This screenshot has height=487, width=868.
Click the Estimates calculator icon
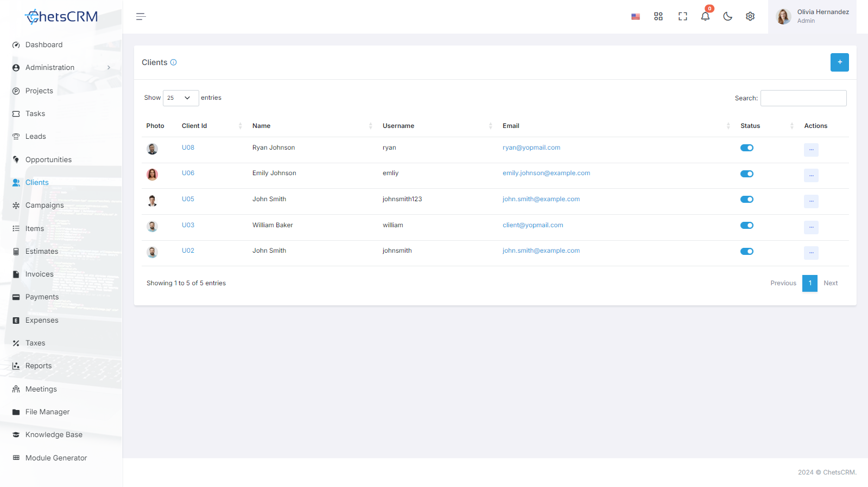16,252
